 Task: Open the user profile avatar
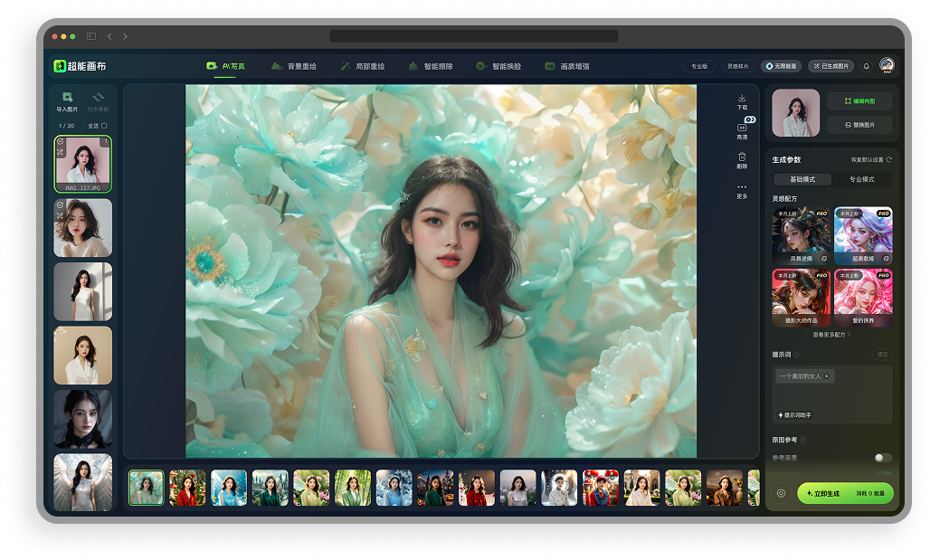[x=887, y=65]
